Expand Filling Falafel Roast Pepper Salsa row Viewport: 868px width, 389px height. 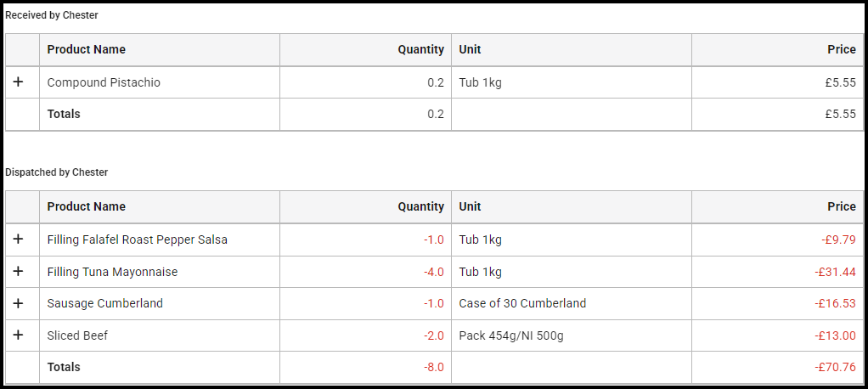click(19, 240)
